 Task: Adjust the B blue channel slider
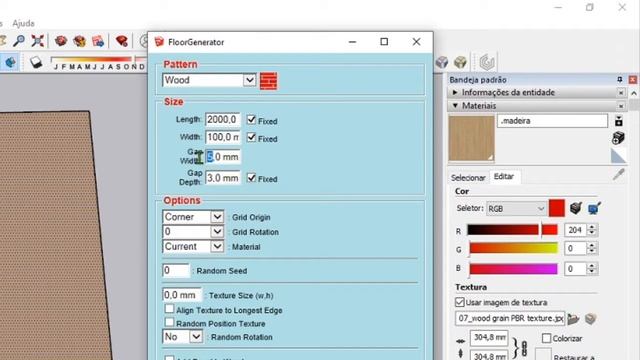(512, 269)
